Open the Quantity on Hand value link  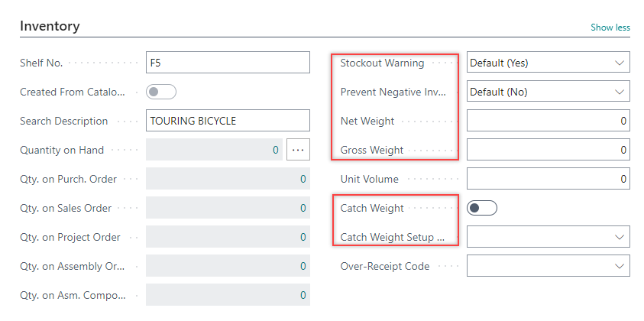276,150
